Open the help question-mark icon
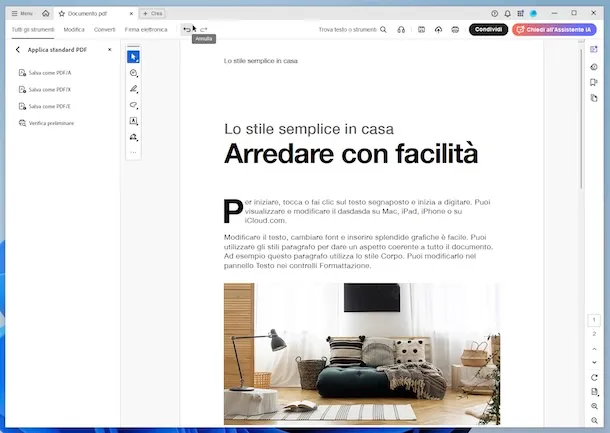Viewport: 610px width, 433px height. point(494,14)
